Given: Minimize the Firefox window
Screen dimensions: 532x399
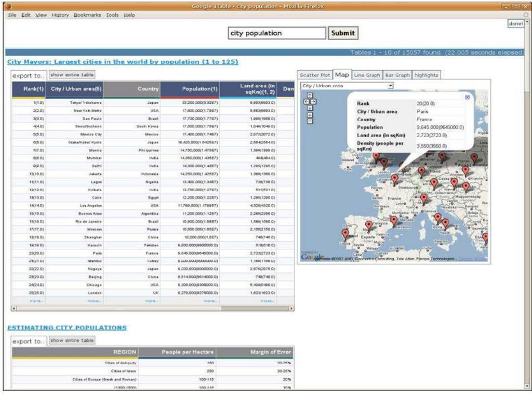Looking at the screenshot, I should (506, 6).
